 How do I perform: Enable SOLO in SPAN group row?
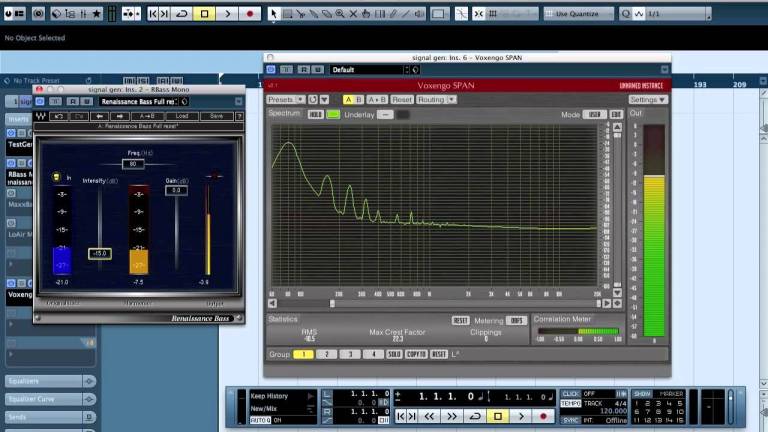click(x=394, y=354)
